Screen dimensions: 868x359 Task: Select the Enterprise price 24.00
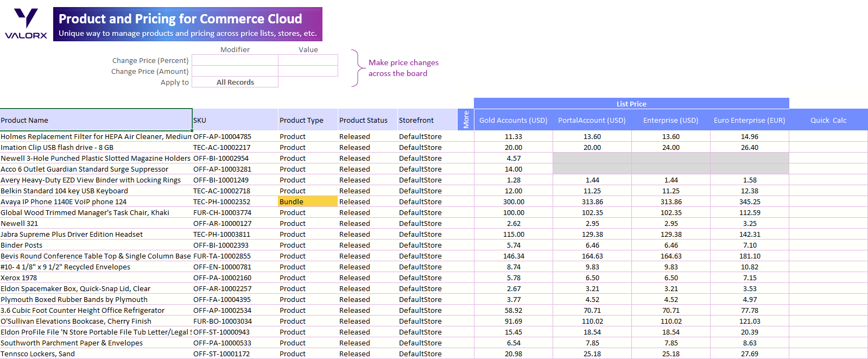[x=671, y=147]
